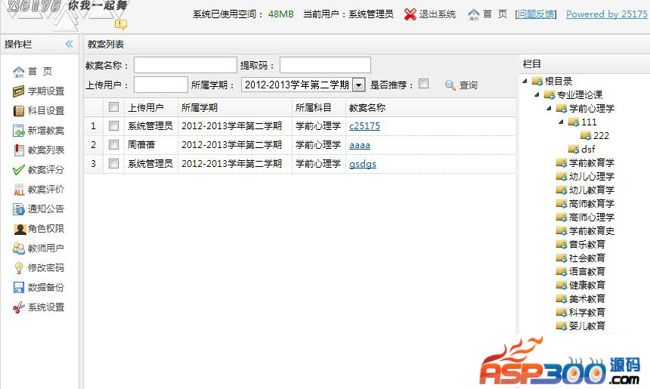
Task: Open 教案评分 checkmark icon
Action: [19, 170]
